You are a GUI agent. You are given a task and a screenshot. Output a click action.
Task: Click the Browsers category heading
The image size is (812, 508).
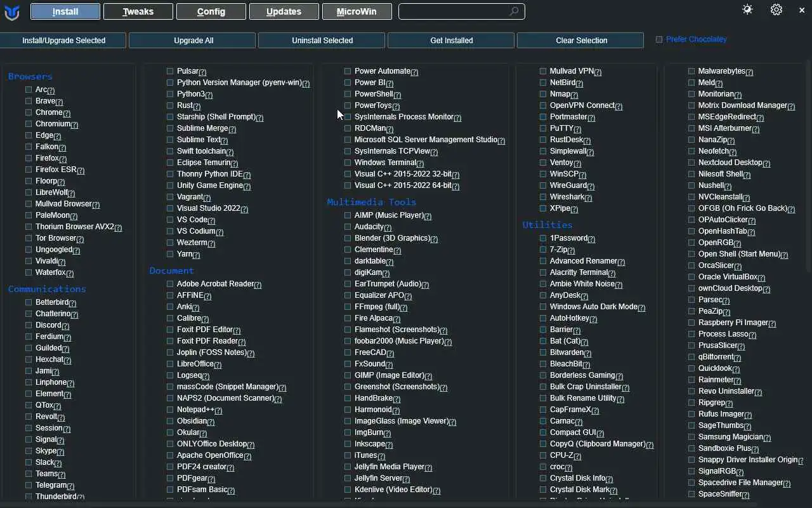[30, 76]
